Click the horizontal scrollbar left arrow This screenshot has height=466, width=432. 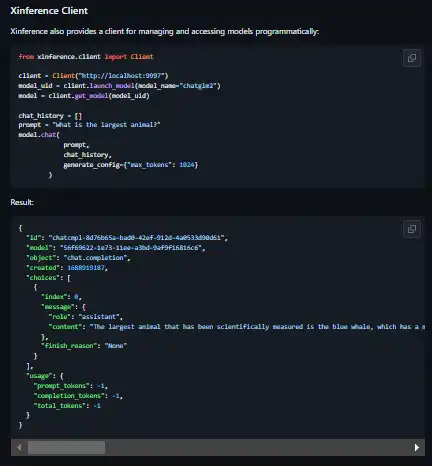click(19, 447)
